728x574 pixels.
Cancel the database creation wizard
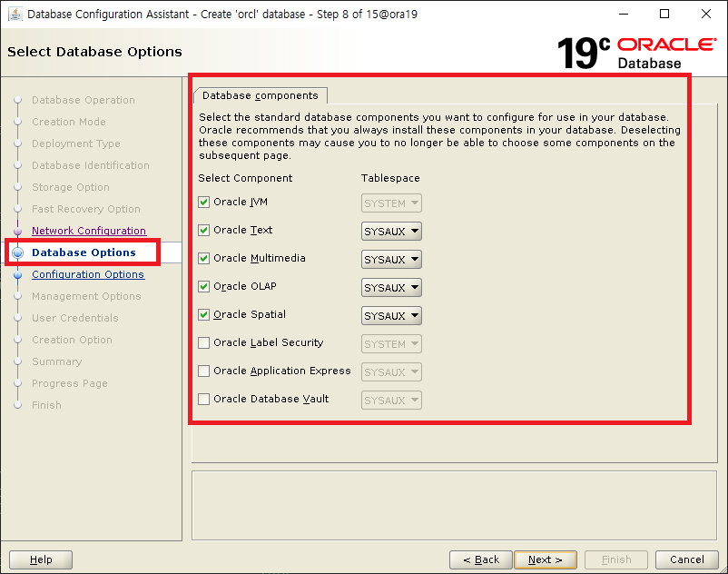click(x=687, y=559)
